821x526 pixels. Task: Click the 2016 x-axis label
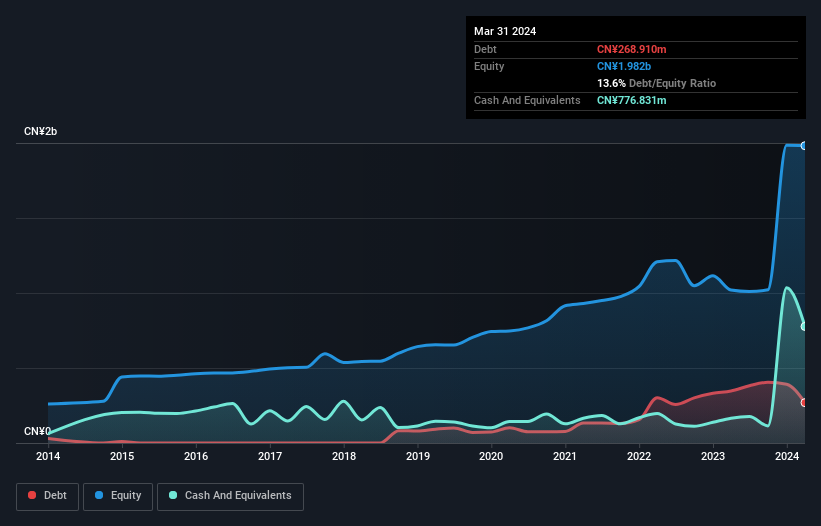coord(196,456)
